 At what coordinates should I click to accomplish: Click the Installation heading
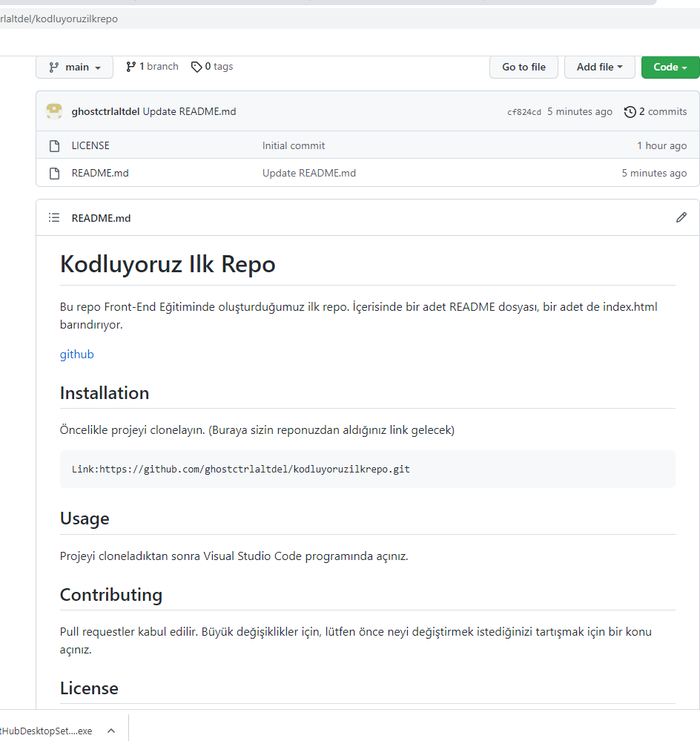(x=105, y=393)
